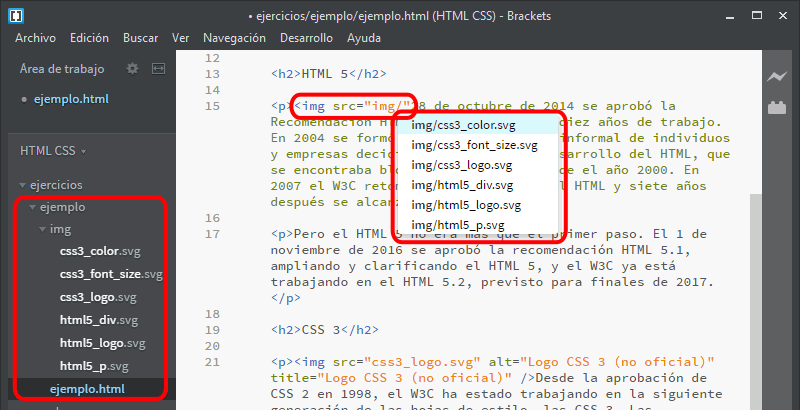Open the Extension Manager brick icon
This screenshot has height=410, width=800.
pos(776,107)
